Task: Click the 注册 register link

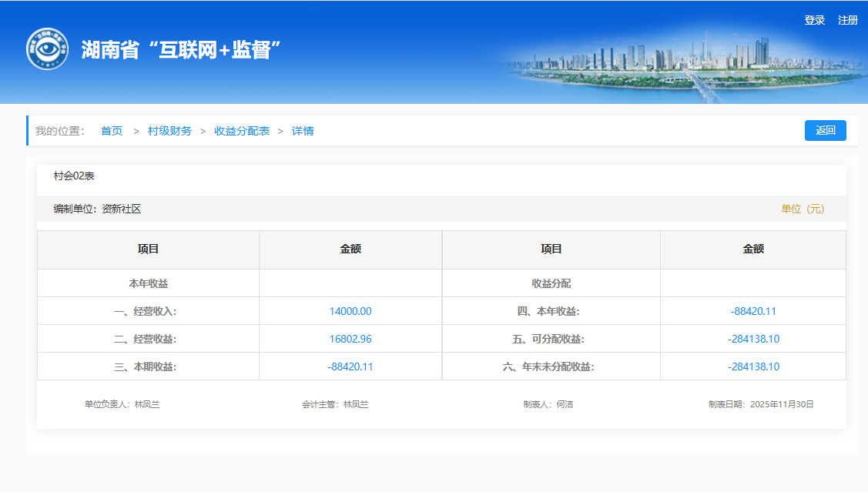Action: pos(847,20)
